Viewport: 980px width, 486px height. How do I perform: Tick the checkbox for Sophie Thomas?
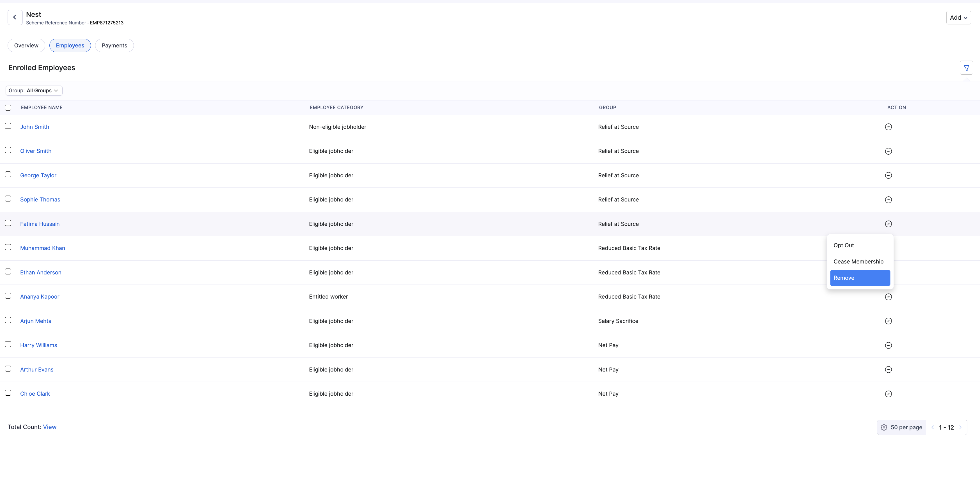[x=8, y=198]
